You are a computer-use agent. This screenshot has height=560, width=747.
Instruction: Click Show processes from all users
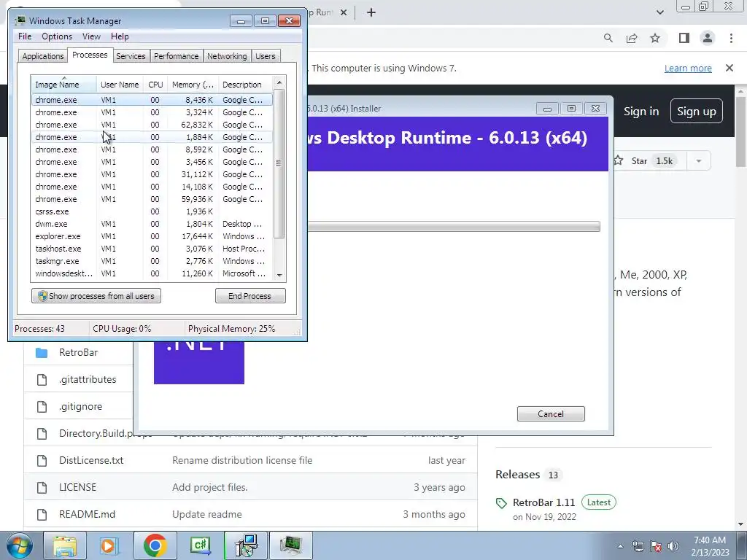point(96,296)
